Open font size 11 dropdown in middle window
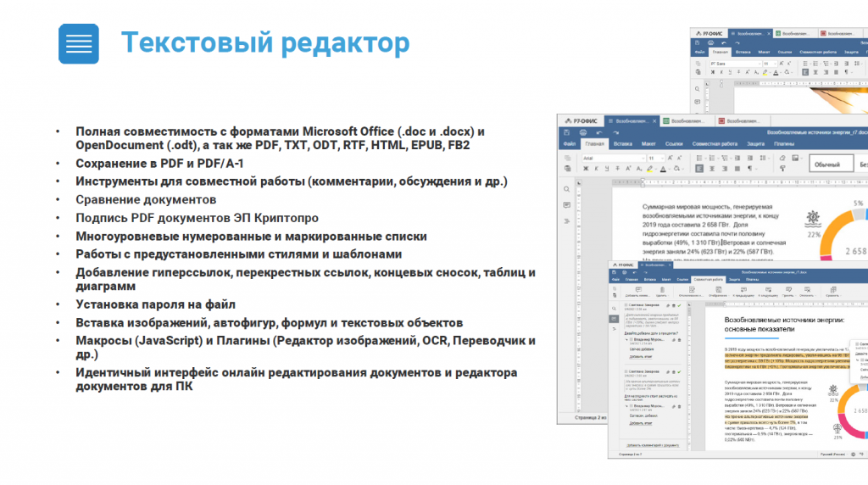The image size is (868, 485). click(655, 158)
